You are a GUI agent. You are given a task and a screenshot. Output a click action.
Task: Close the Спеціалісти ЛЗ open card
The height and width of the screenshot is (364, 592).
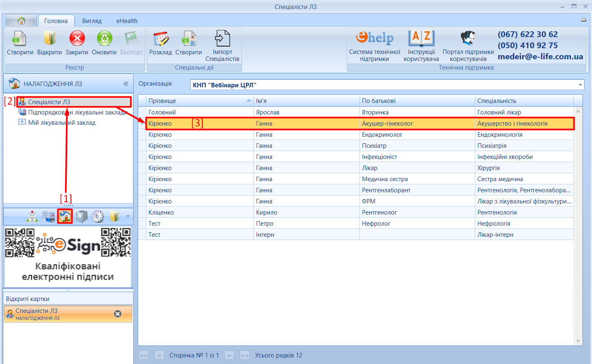(118, 314)
